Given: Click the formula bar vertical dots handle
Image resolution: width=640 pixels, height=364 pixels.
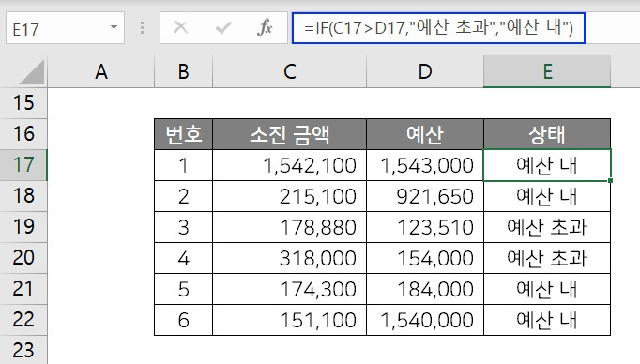Looking at the screenshot, I should [x=142, y=28].
